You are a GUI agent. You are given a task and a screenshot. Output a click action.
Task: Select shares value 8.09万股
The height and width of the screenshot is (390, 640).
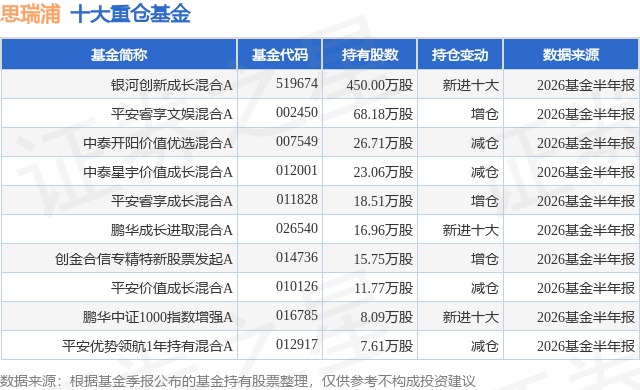[x=387, y=317]
